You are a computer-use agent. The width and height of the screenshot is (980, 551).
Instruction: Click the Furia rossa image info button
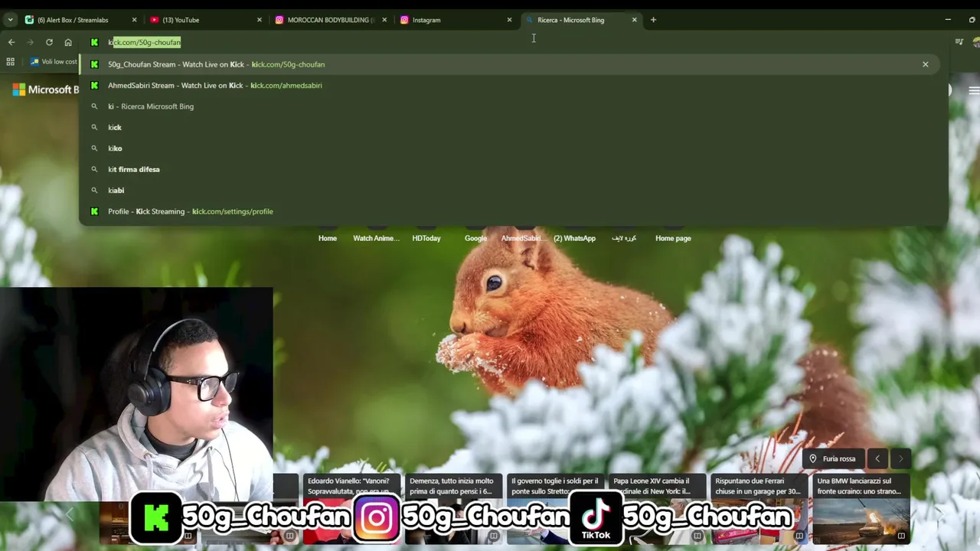click(x=834, y=459)
